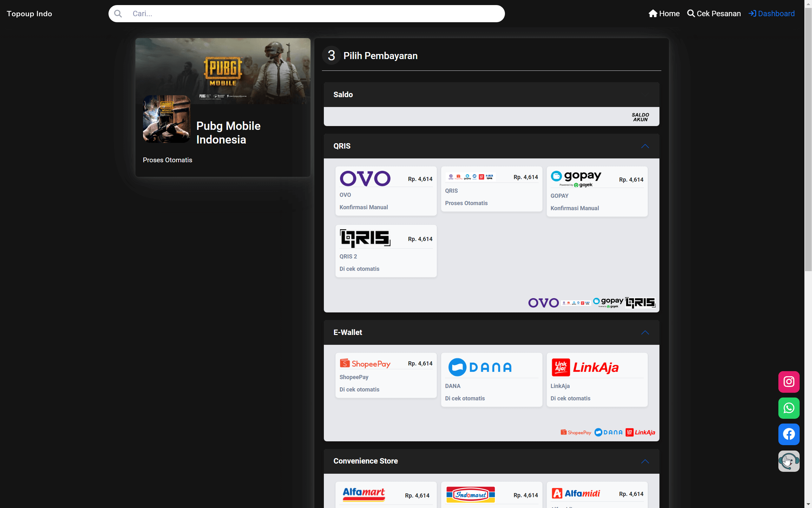Open the Instagram social link
812x508 pixels.
pos(789,382)
